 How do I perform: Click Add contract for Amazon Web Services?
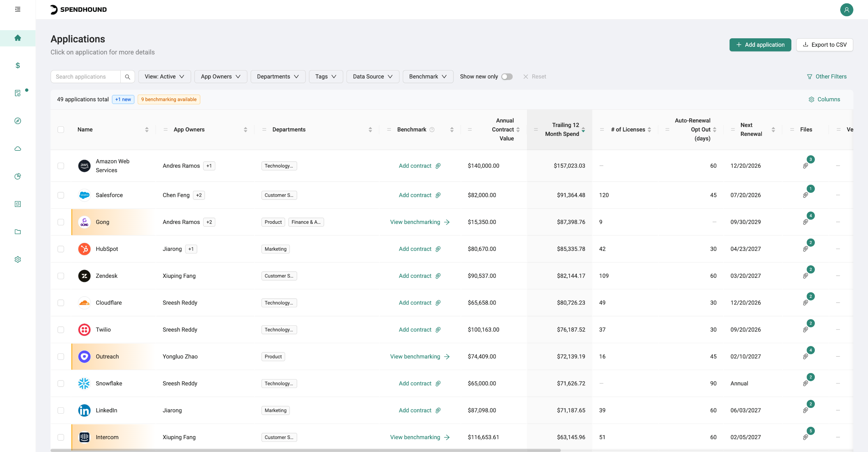pyautogui.click(x=420, y=166)
